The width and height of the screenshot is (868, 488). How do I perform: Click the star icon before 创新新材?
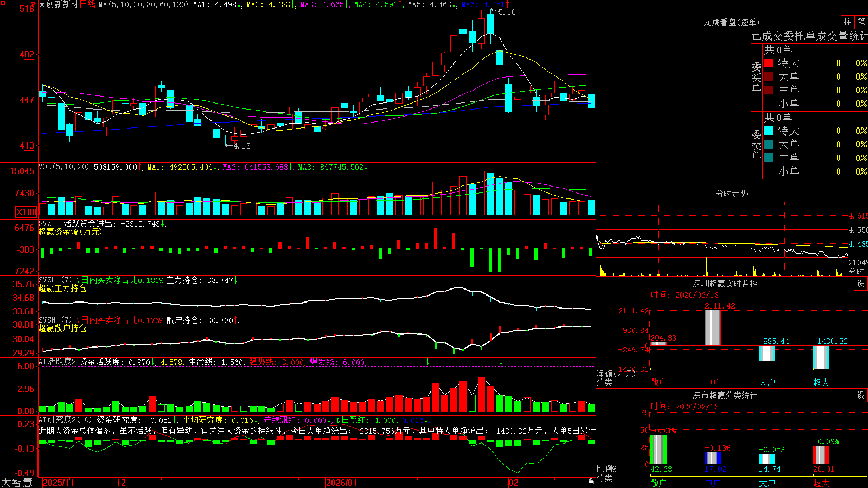42,4
